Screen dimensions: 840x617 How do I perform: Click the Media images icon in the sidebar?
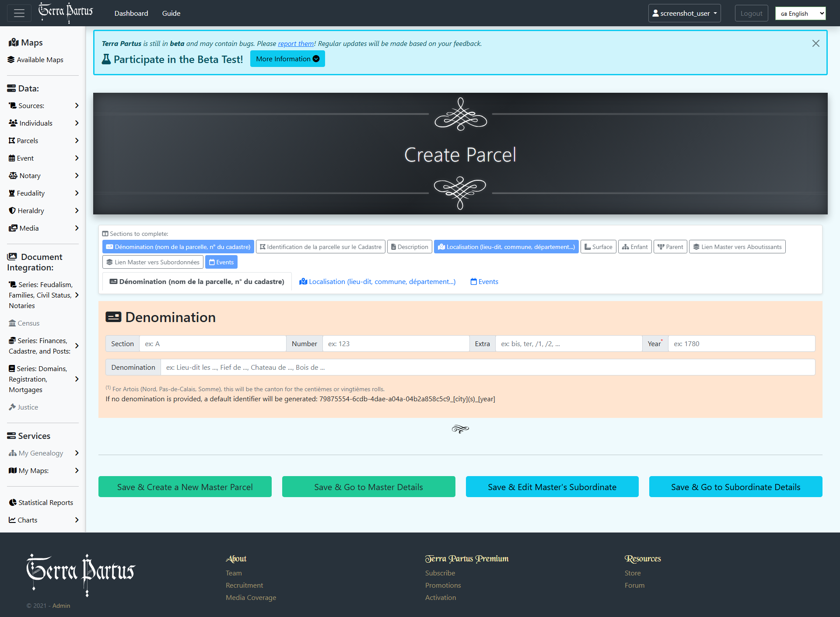[13, 228]
